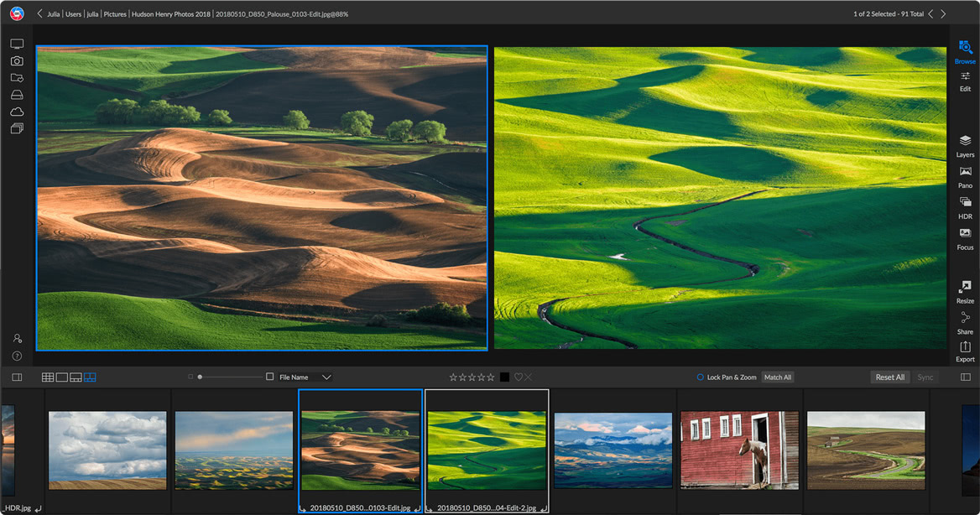Open the cloud storage icon
Image resolution: width=980 pixels, height=515 pixels.
tap(17, 112)
